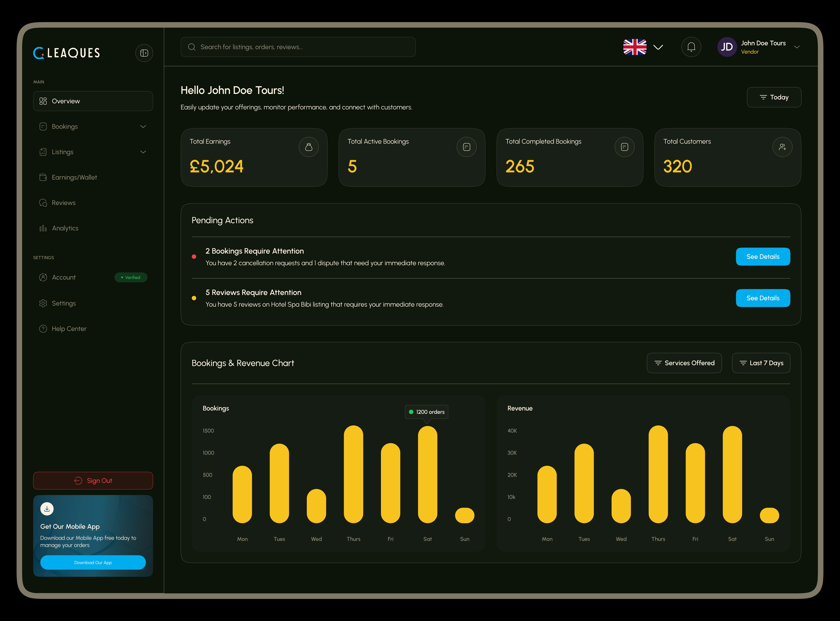Viewport: 840px width, 621px height.
Task: Click the yellow dot beside reviews alert
Action: [194, 298]
